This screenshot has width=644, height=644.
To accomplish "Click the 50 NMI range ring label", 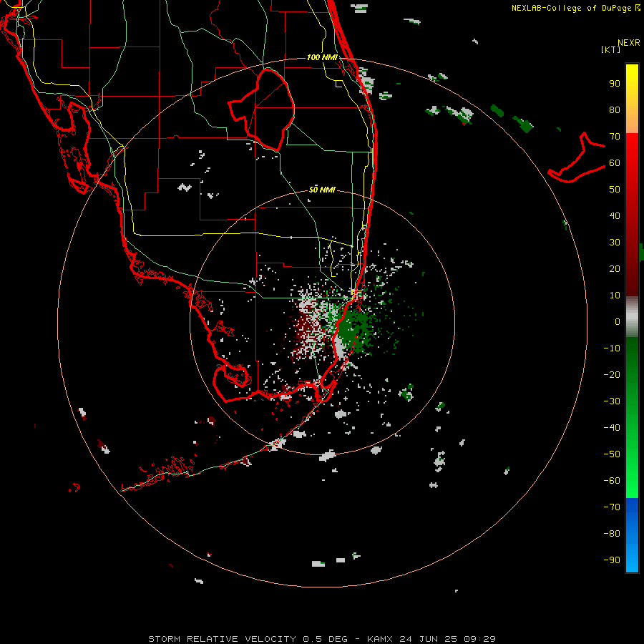I will click(x=322, y=190).
